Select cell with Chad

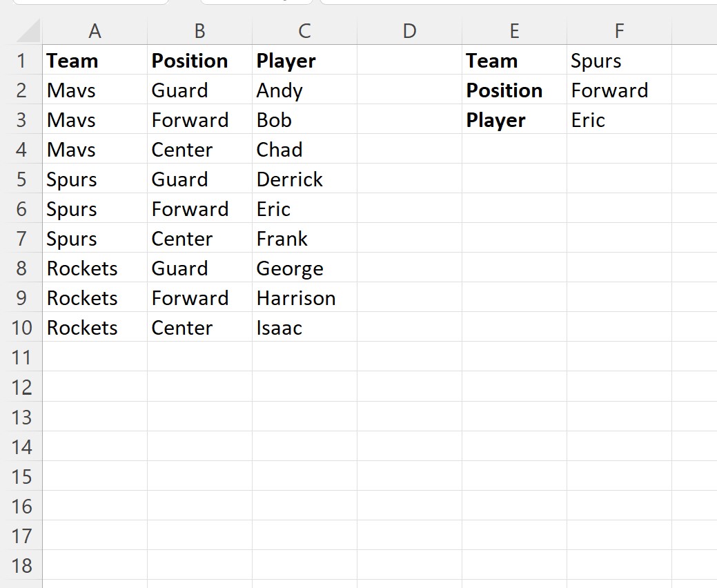click(x=304, y=150)
